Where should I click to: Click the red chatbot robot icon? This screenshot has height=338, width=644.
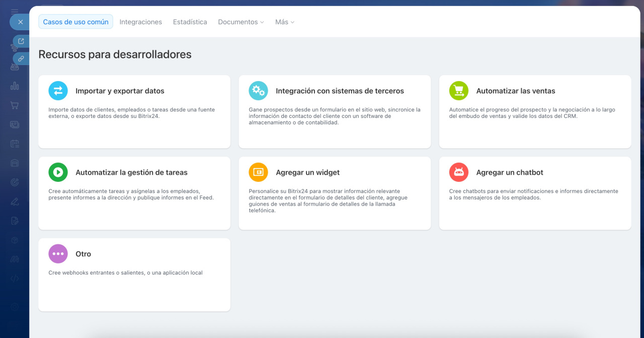(x=458, y=172)
